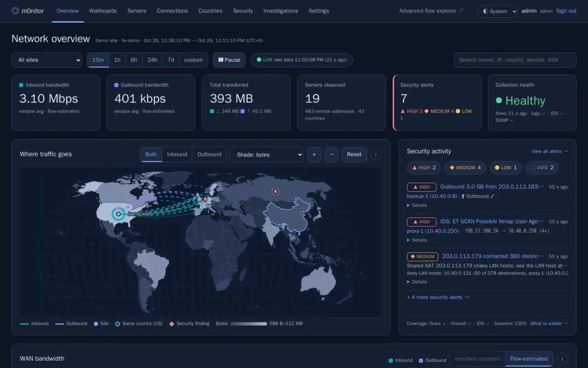Toggle the INFO 2 severity filter
This screenshot has height=368, width=588.
tap(542, 168)
